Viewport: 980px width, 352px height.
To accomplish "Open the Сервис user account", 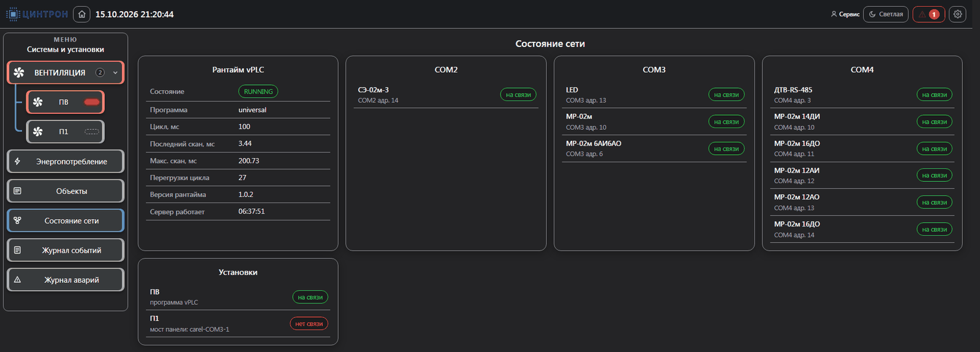I will point(845,14).
